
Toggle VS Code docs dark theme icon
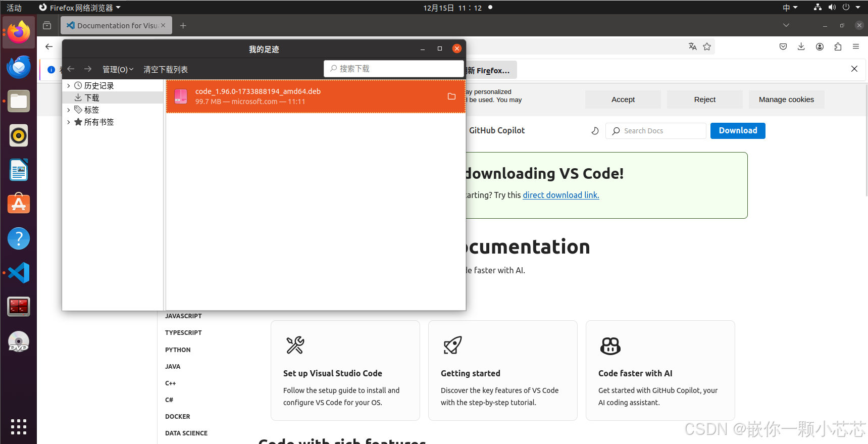pyautogui.click(x=595, y=131)
